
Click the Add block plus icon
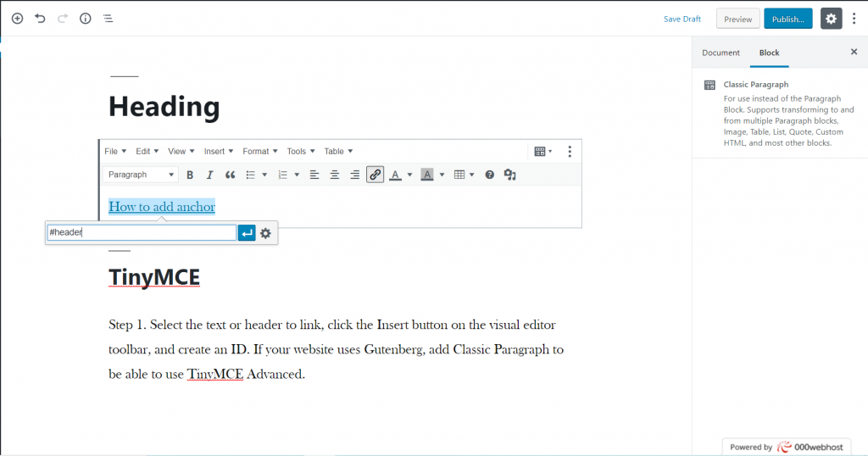17,19
